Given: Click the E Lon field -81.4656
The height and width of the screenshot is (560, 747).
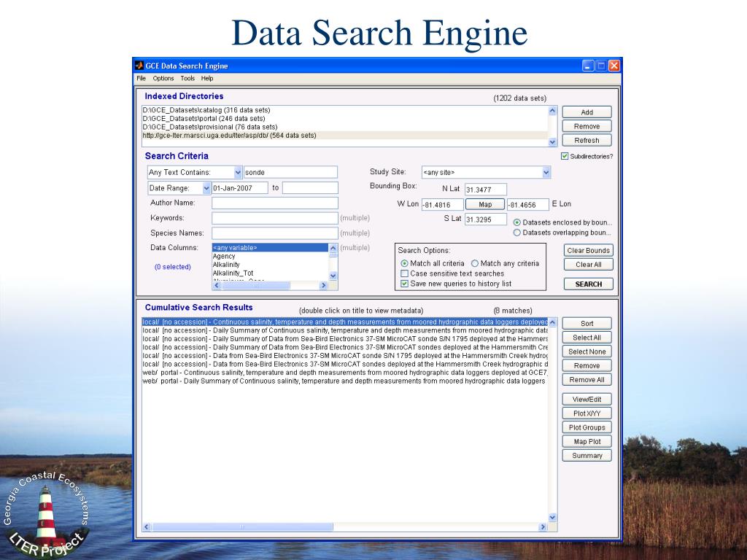Looking at the screenshot, I should (528, 205).
